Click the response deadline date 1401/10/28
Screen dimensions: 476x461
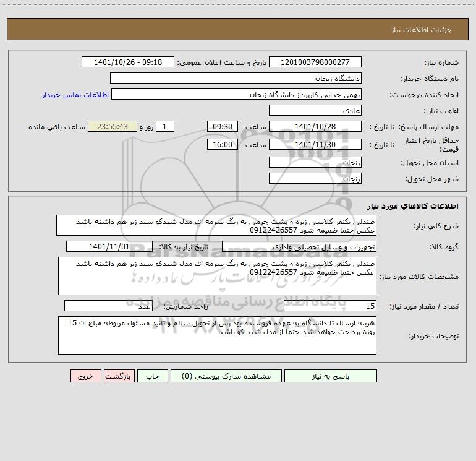[x=315, y=126]
